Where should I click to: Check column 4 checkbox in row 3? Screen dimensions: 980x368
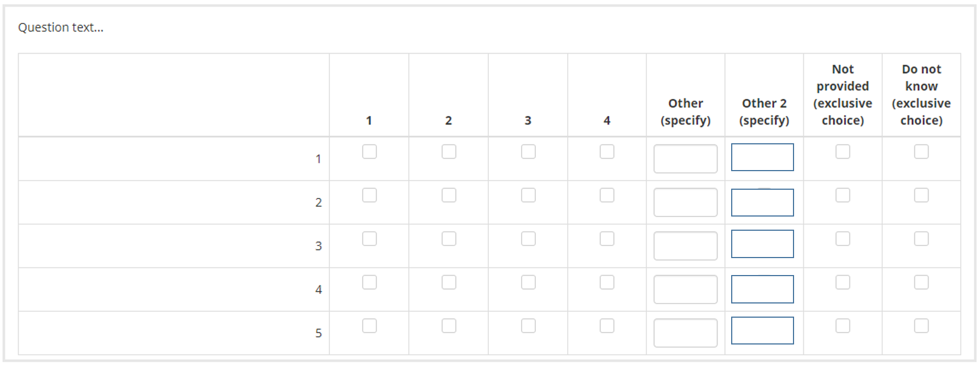tap(607, 239)
